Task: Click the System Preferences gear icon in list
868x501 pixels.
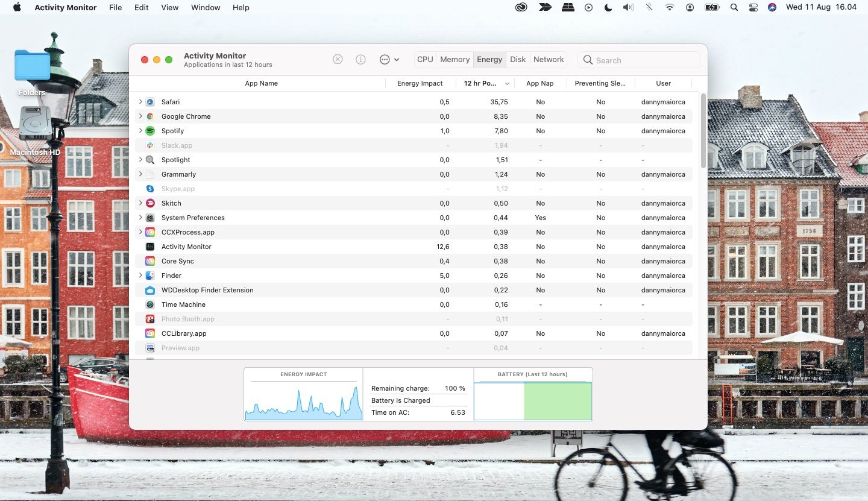Action: 150,218
